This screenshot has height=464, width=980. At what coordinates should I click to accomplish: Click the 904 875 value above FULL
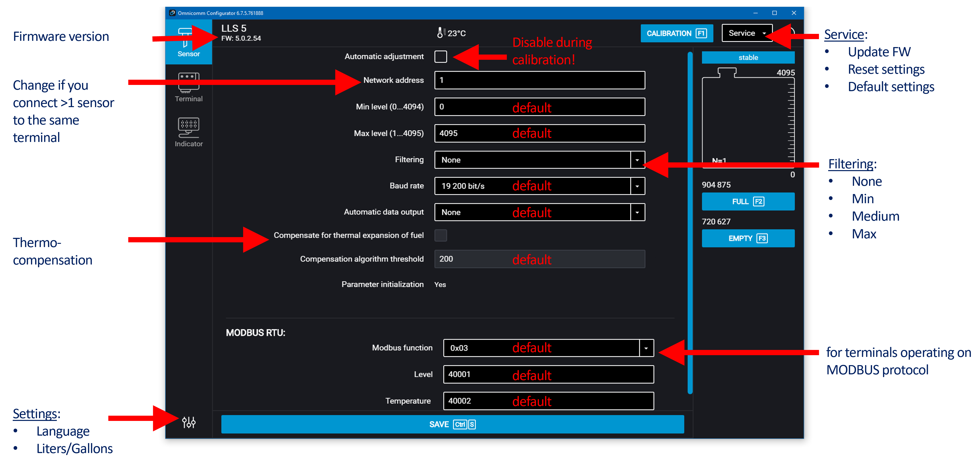pyautogui.click(x=716, y=185)
